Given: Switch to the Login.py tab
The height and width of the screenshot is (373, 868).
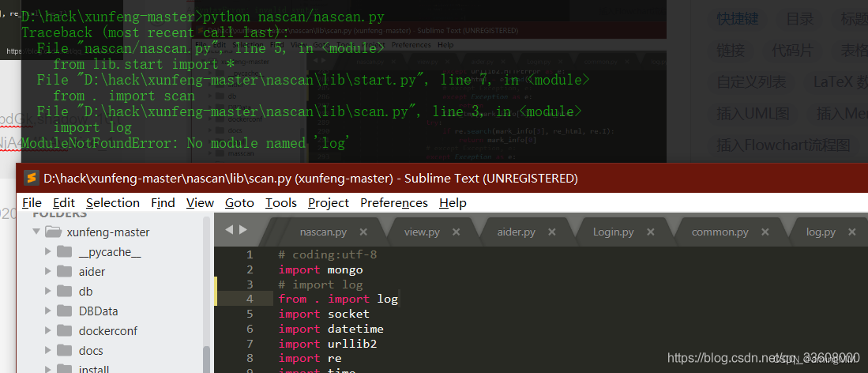Looking at the screenshot, I should (614, 232).
